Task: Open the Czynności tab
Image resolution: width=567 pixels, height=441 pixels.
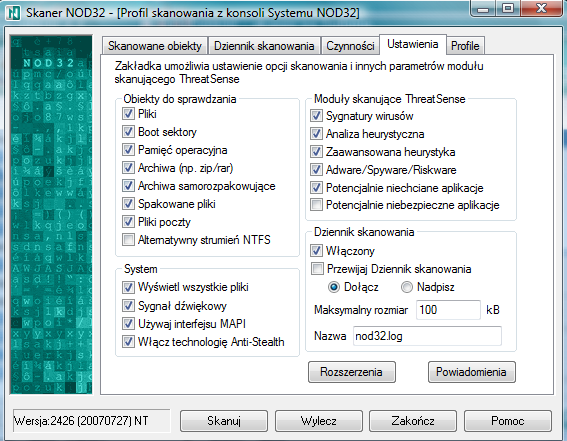Action: (350, 46)
